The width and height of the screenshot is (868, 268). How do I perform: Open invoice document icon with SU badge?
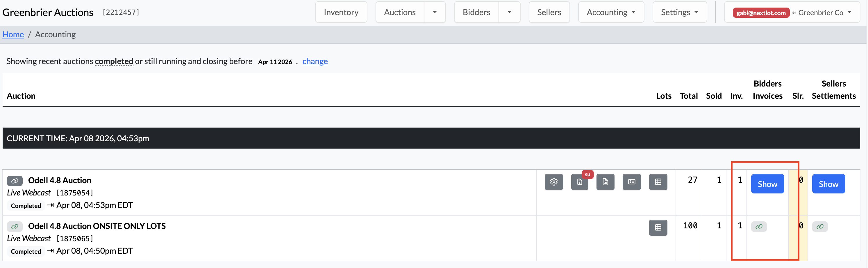580,182
